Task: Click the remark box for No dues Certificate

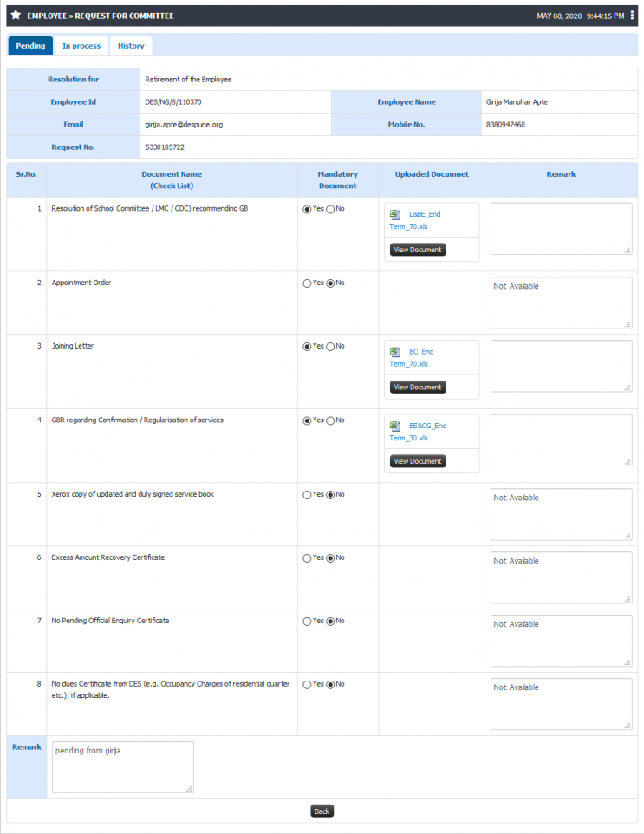Action: (561, 704)
